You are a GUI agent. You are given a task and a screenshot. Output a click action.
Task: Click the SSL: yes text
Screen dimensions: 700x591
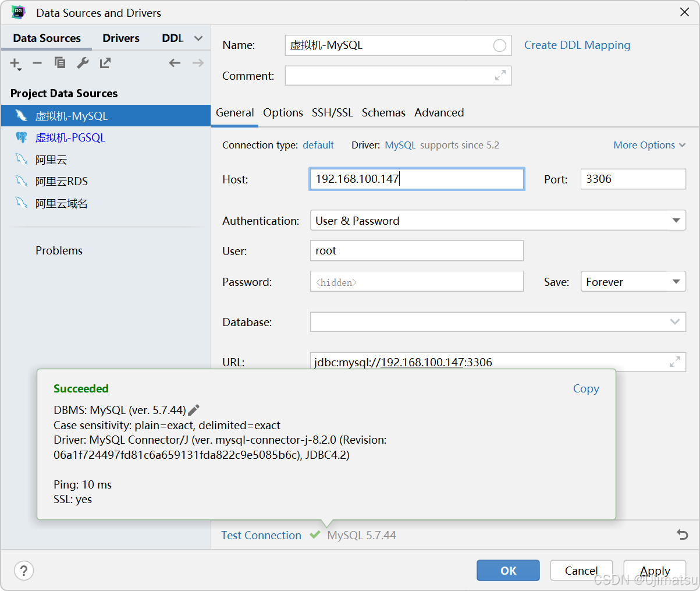point(73,500)
